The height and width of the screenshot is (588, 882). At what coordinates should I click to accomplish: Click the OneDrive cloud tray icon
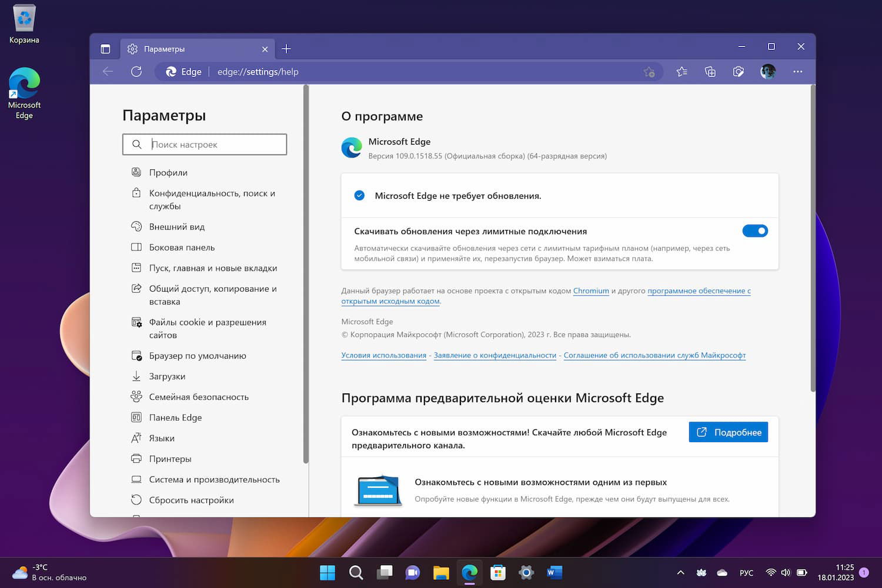click(x=722, y=572)
